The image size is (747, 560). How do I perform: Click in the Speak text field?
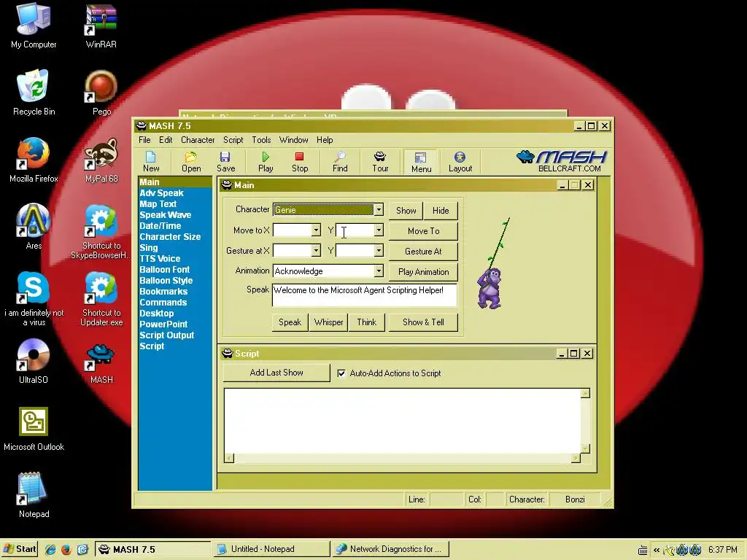tap(365, 295)
